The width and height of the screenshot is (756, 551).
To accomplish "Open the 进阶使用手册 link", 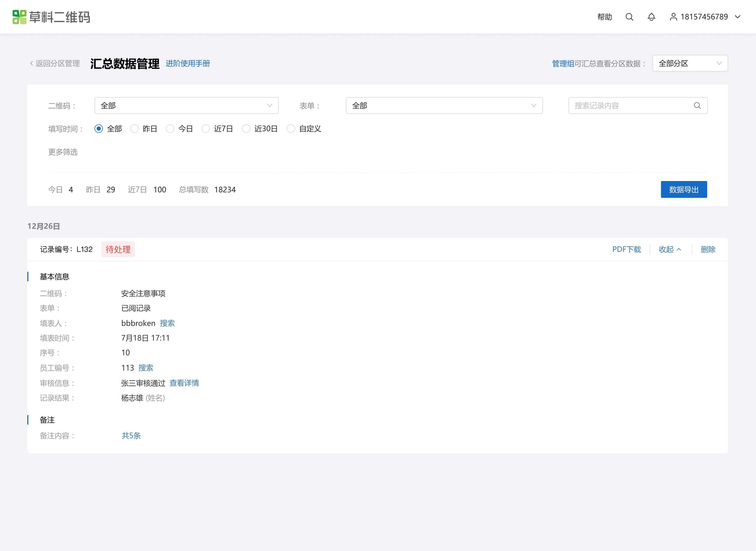I will (188, 63).
